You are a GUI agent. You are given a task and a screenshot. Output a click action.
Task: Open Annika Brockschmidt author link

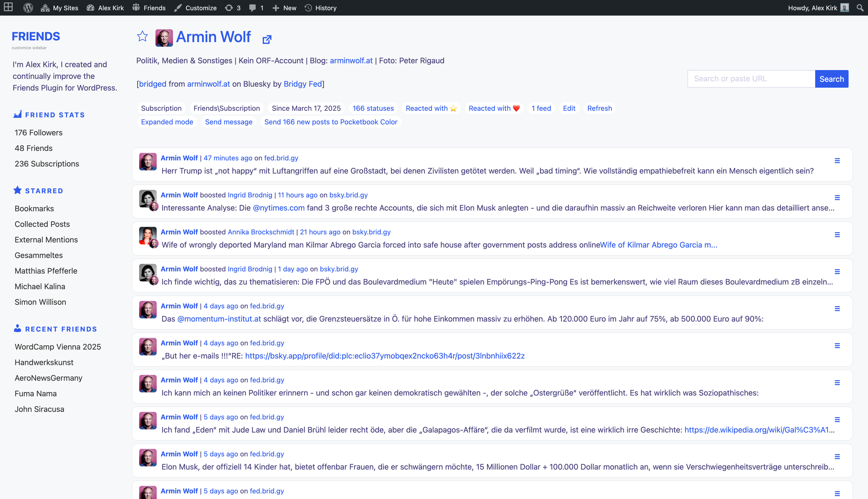pos(261,232)
